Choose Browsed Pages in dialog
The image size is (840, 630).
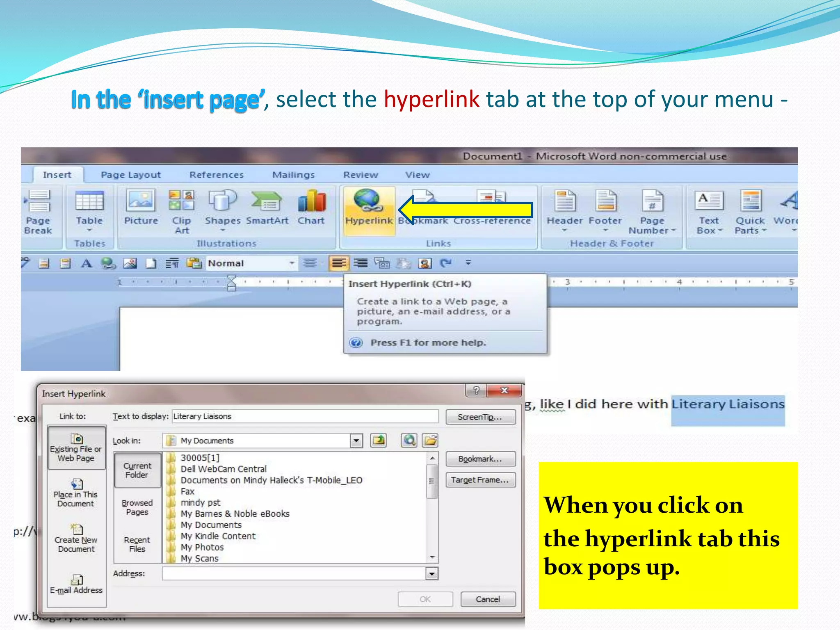click(x=137, y=507)
